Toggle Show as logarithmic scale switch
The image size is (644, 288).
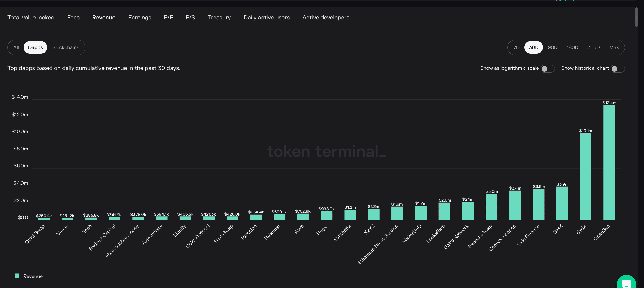click(x=547, y=69)
